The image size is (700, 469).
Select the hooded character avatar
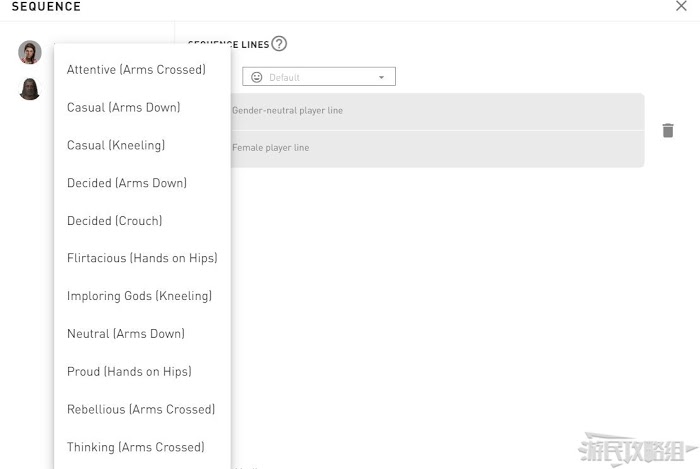point(30,88)
